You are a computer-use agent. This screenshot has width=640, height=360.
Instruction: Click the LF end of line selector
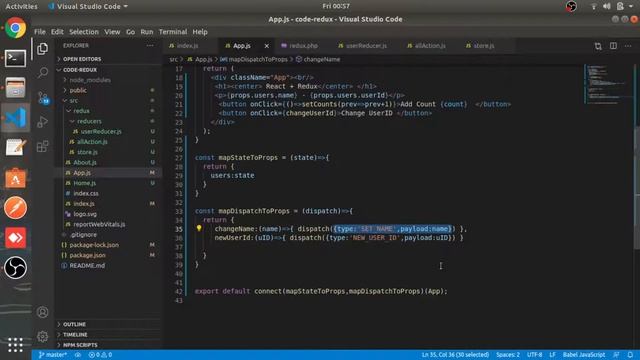[x=552, y=355]
